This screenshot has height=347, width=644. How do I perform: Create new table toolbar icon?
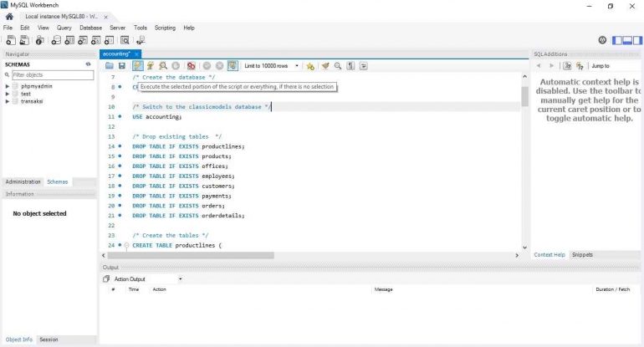point(69,40)
